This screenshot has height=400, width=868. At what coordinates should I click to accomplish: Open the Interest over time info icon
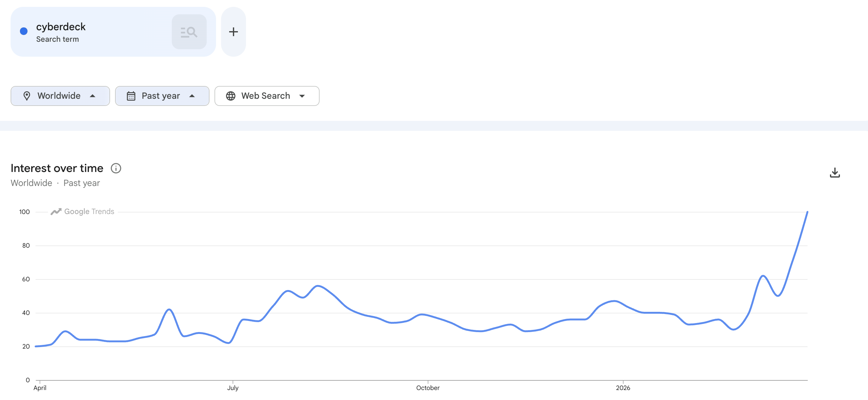(x=116, y=168)
